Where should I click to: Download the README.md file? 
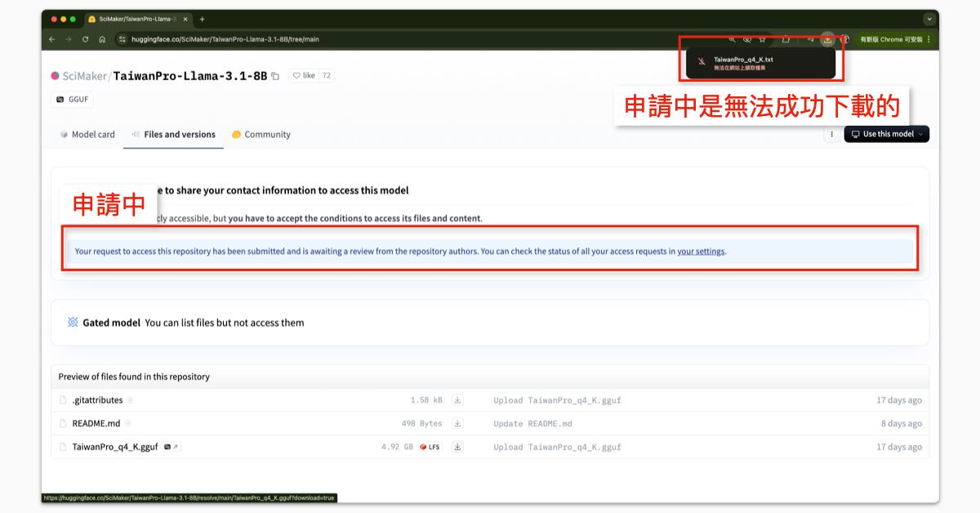457,423
